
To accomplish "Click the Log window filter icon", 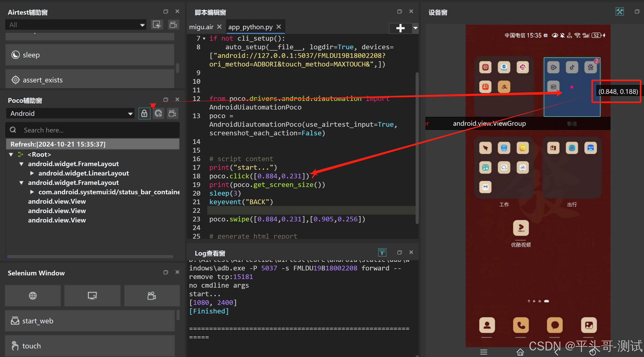I will 382,252.
